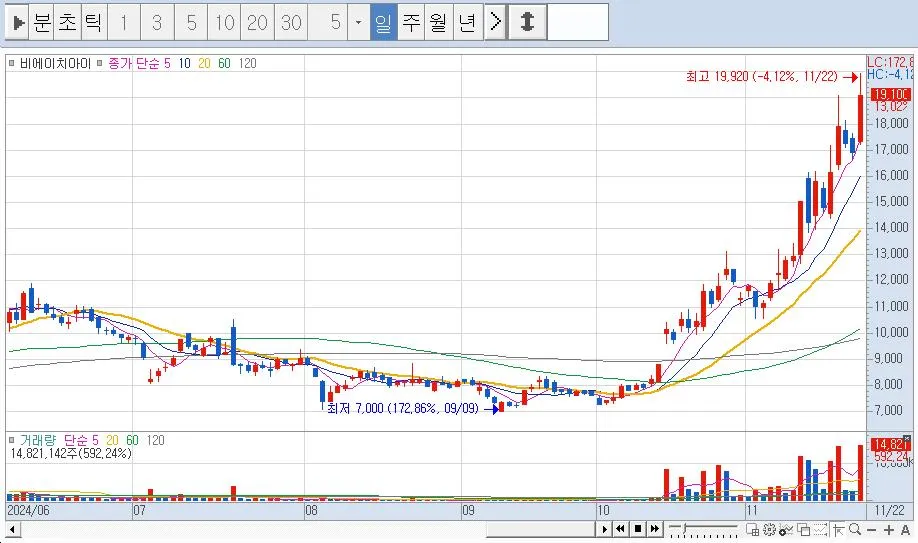Select yearly (년) chart period

pos(467,23)
